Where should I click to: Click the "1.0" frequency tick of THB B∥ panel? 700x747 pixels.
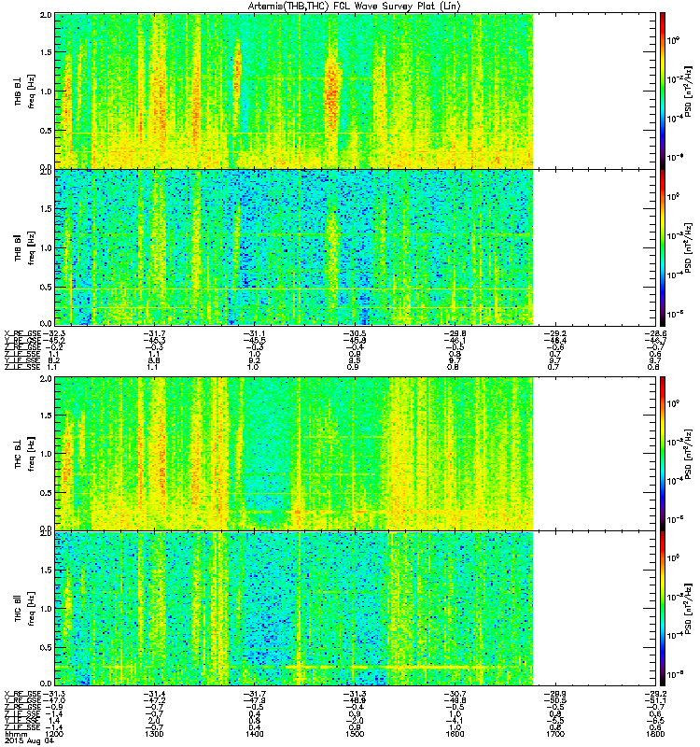click(46, 248)
